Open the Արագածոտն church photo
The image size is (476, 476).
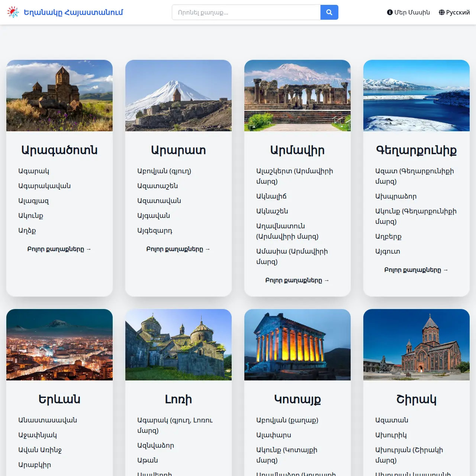click(x=59, y=96)
